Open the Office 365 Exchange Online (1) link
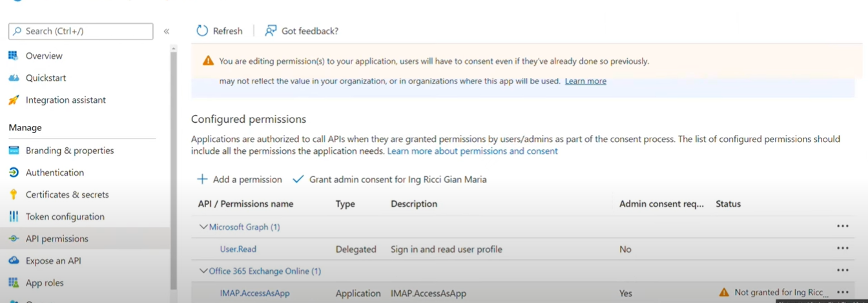The height and width of the screenshot is (303, 868). 265,271
